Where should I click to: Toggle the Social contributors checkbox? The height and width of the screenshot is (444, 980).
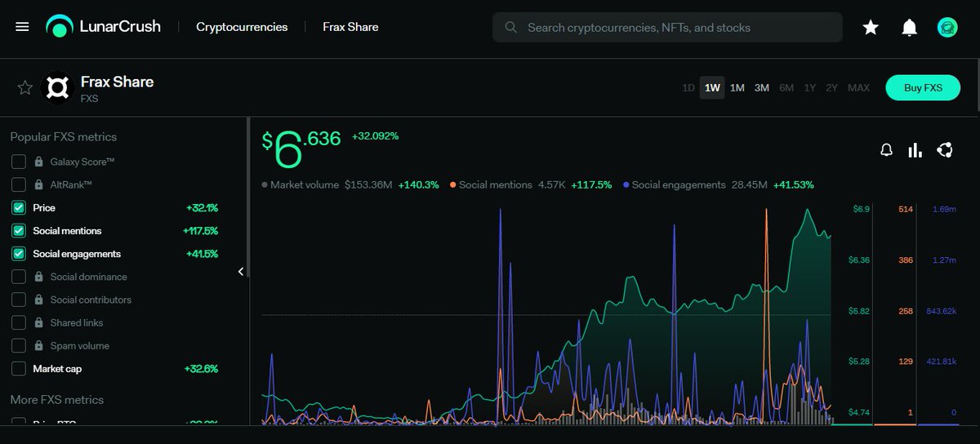19,300
